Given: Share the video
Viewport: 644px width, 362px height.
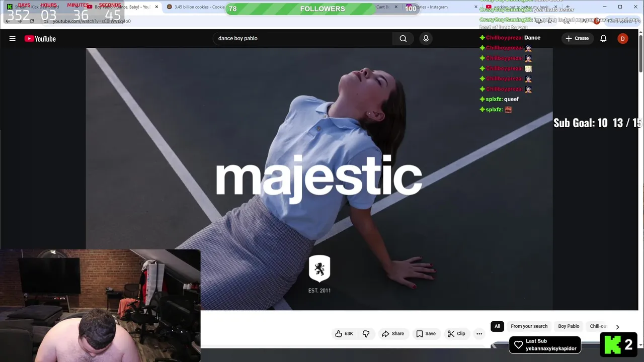Looking at the screenshot, I should coord(393,334).
